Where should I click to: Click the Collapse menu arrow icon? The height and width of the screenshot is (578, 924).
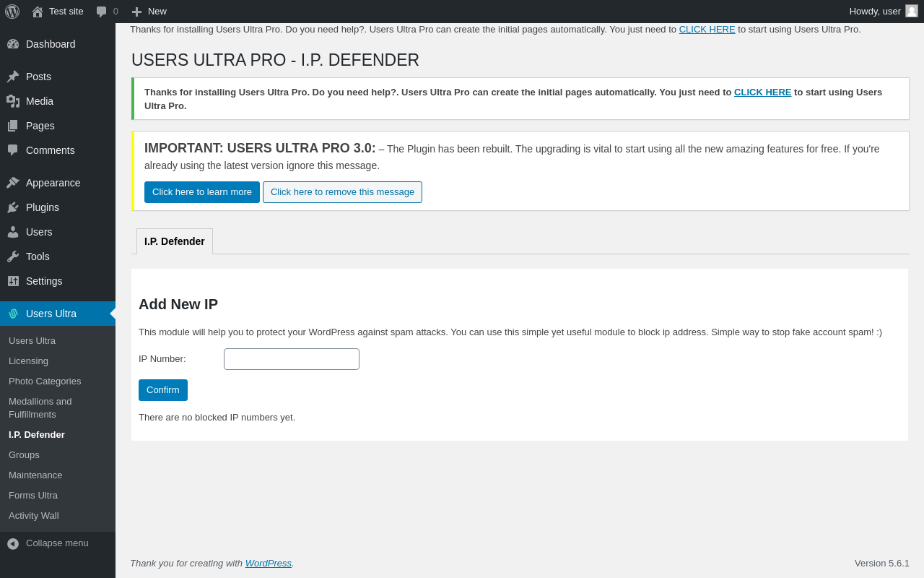(13, 543)
